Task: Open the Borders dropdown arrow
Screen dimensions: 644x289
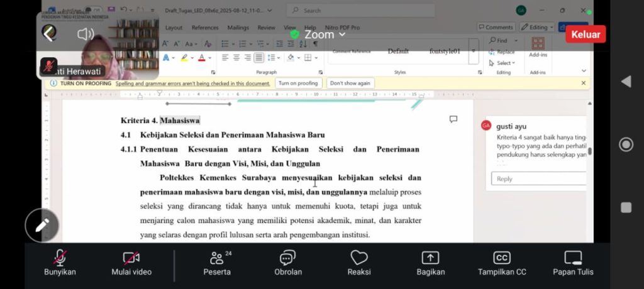Action: click(316, 57)
